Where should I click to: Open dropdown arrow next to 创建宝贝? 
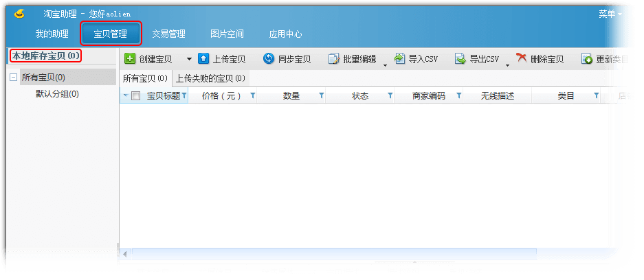coord(189,59)
